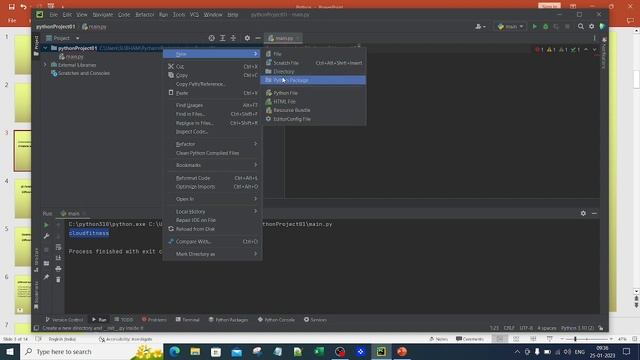640x360 pixels.
Task: Select Copy Path/Reference from context menu
Action: [x=212, y=84]
